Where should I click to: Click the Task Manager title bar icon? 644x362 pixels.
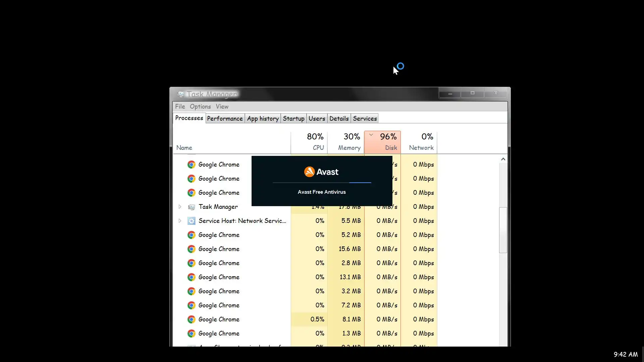180,94
